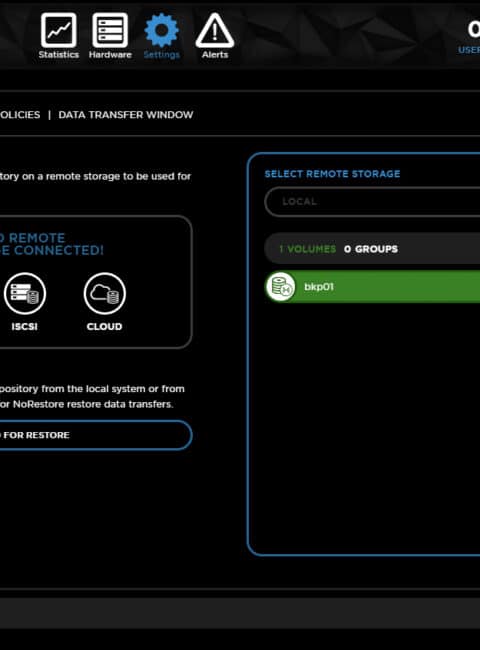Open the LOCAL remote storage dropdown
Image resolution: width=480 pixels, height=650 pixels.
pos(372,201)
